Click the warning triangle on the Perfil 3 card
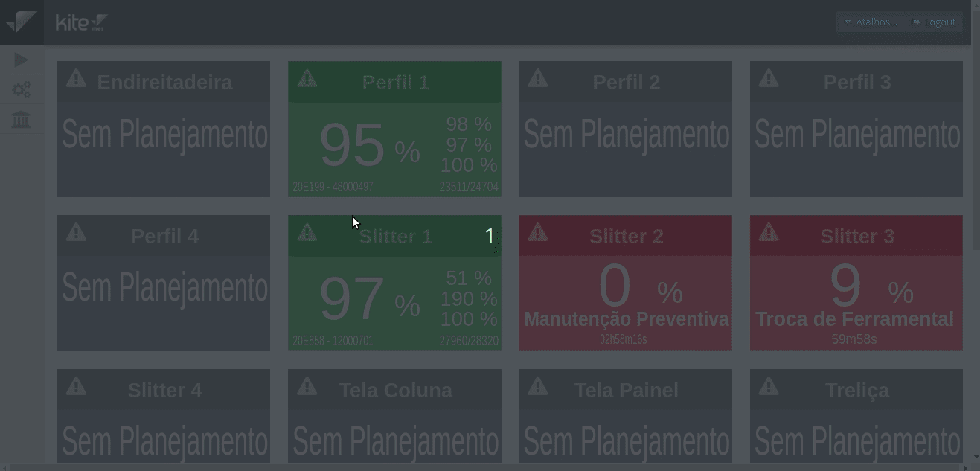The width and height of the screenshot is (980, 471). pyautogui.click(x=769, y=78)
